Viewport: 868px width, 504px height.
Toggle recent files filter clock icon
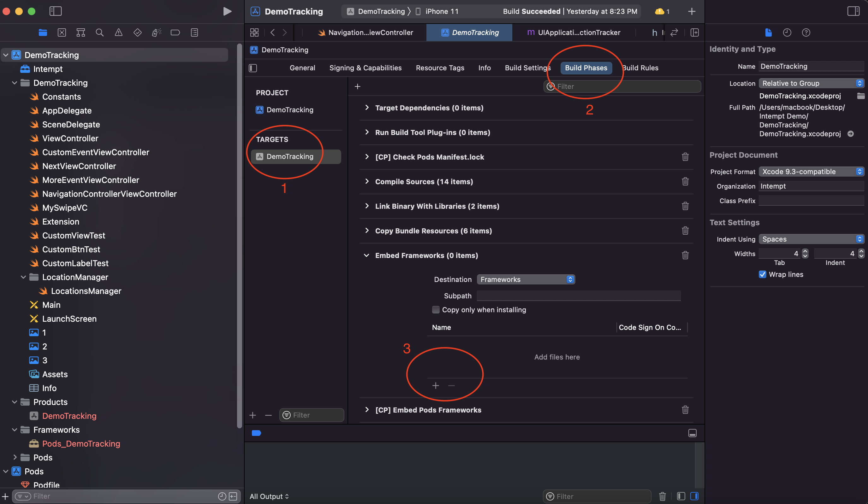click(222, 496)
